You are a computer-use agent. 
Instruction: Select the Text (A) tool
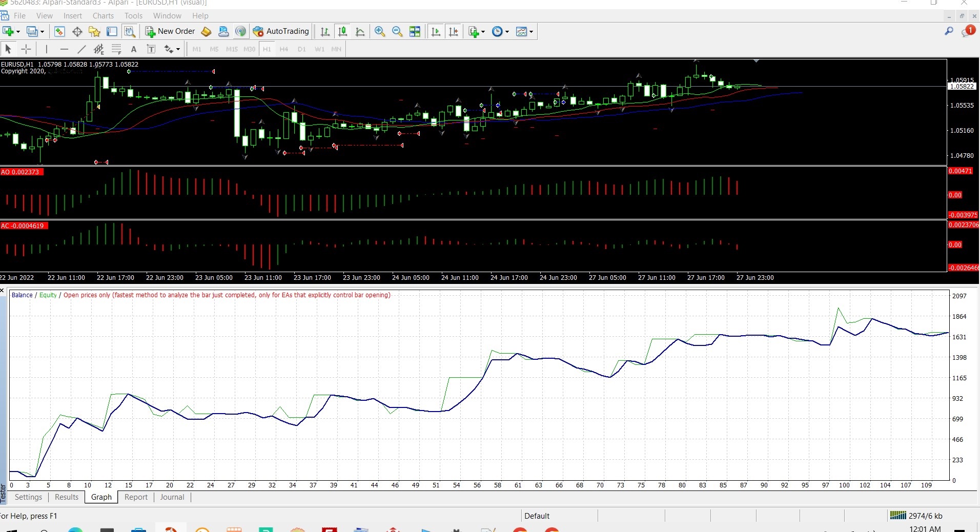[134, 49]
